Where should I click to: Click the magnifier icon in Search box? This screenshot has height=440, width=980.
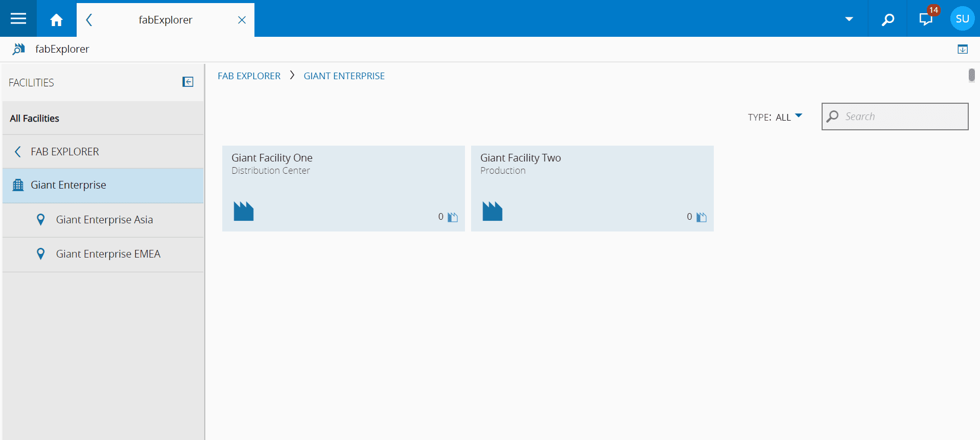pyautogui.click(x=832, y=117)
